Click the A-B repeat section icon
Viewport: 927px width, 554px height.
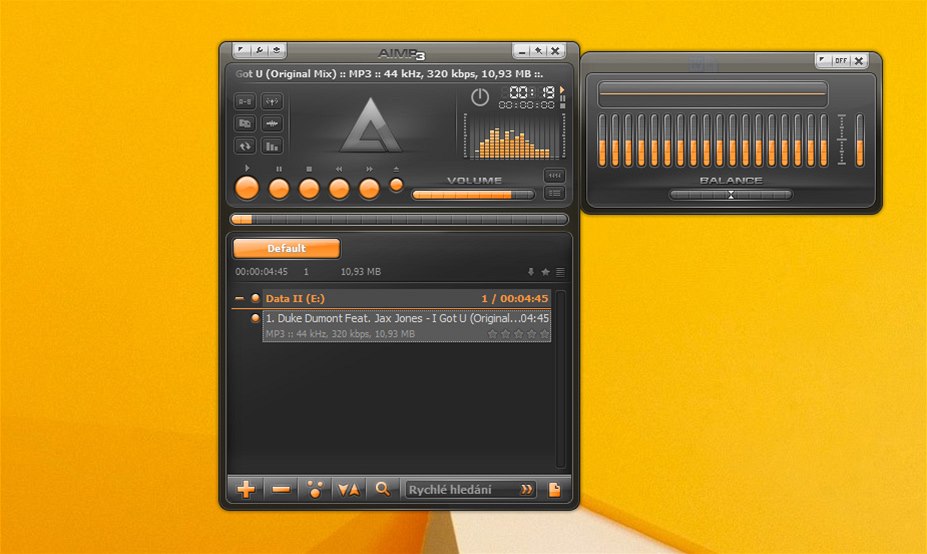pos(245,101)
